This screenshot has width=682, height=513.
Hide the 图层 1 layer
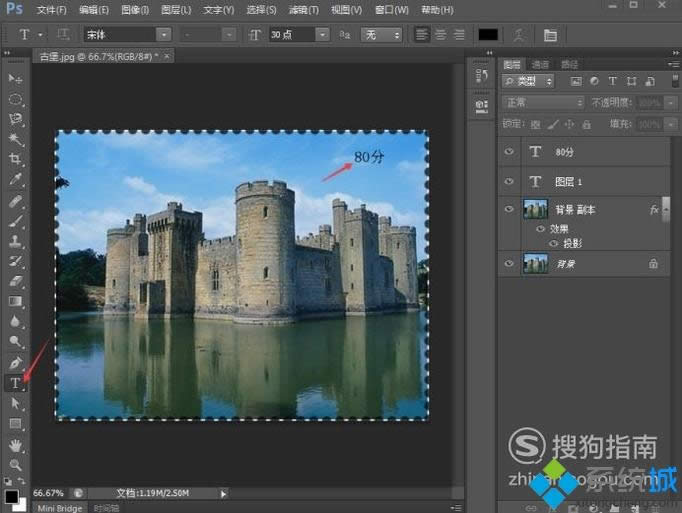509,181
